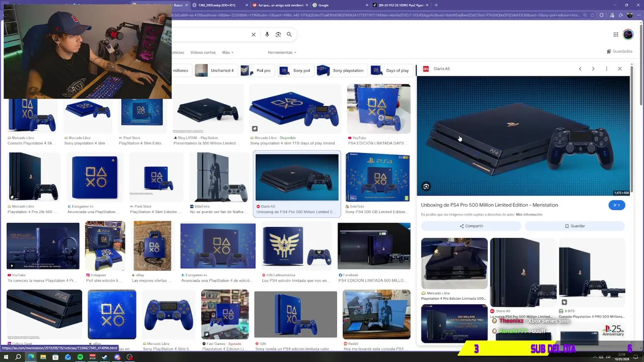Clear the Google search box text

[254, 35]
